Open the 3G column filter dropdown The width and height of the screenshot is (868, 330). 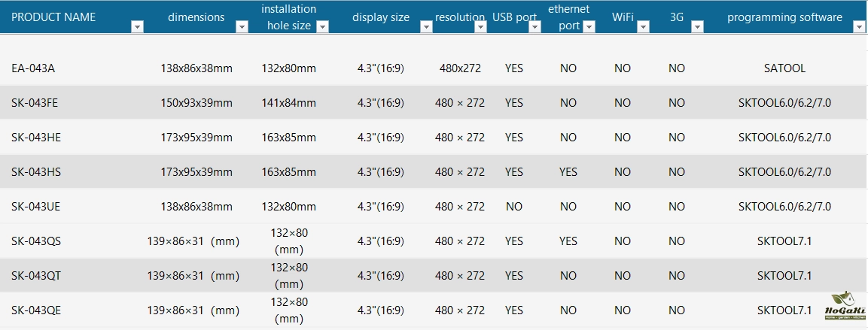coord(697,27)
